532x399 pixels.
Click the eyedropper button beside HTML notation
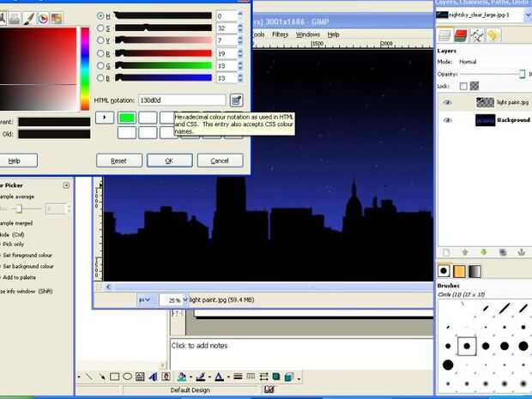tap(237, 100)
